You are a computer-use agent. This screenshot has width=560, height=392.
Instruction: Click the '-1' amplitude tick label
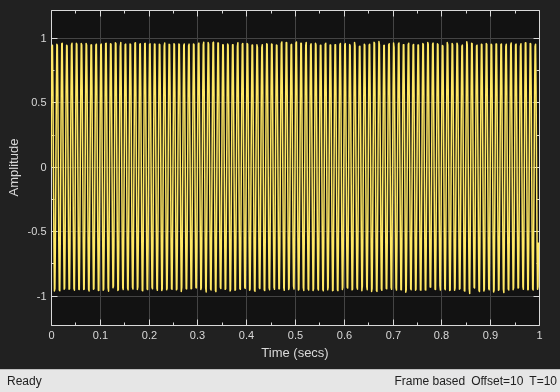click(41, 296)
